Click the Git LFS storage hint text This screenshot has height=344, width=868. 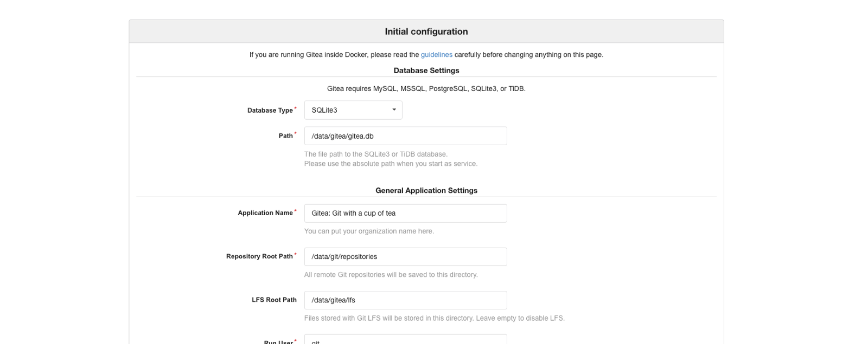tap(434, 318)
